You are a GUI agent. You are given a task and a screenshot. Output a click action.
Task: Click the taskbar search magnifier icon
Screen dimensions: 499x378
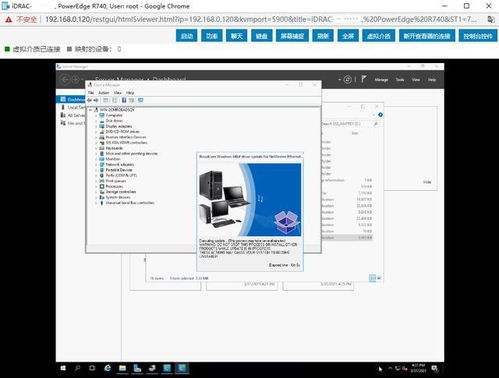pyautogui.click(x=78, y=368)
